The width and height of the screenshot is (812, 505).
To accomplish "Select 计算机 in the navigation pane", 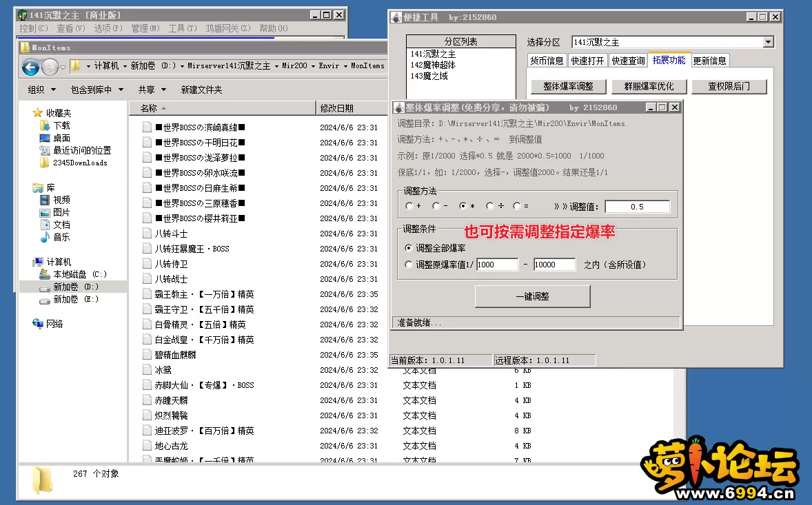I will (59, 262).
